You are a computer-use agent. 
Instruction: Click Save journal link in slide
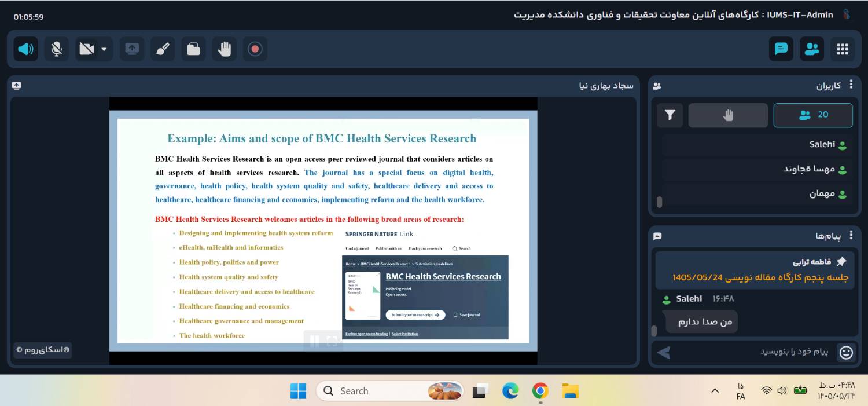(466, 315)
